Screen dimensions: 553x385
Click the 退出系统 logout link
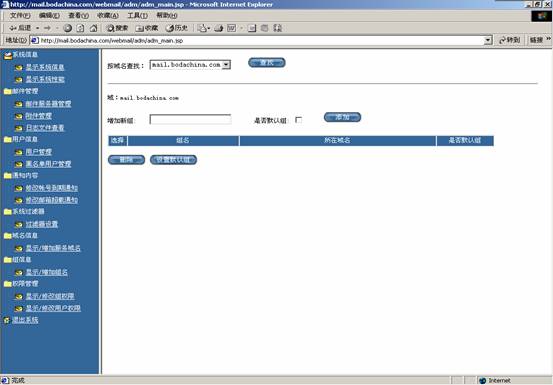pyautogui.click(x=25, y=320)
